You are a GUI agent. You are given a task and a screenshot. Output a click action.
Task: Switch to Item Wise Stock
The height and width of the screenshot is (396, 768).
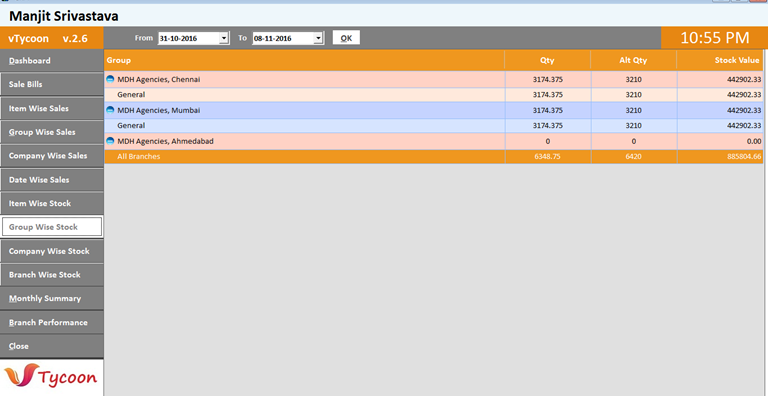pyautogui.click(x=51, y=203)
